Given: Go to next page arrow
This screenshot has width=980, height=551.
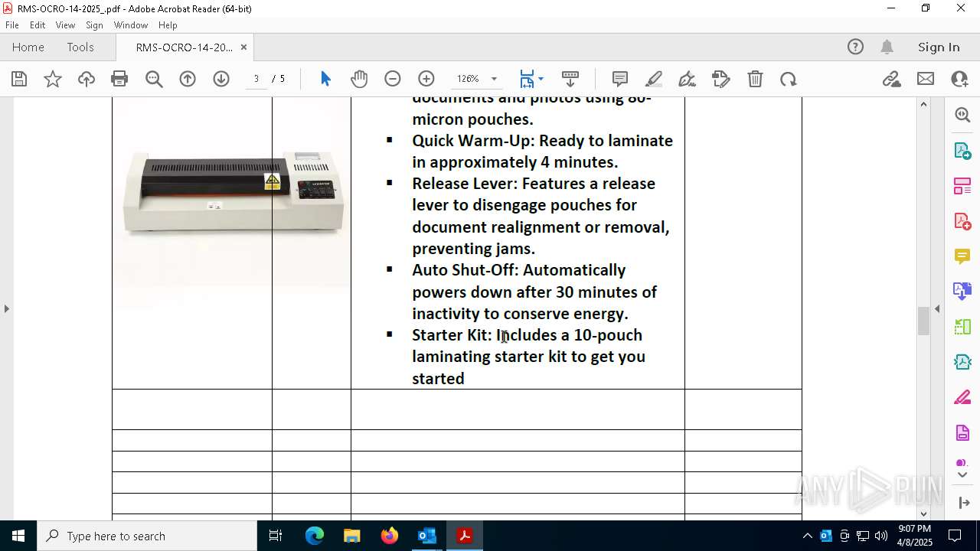Looking at the screenshot, I should 221,79.
